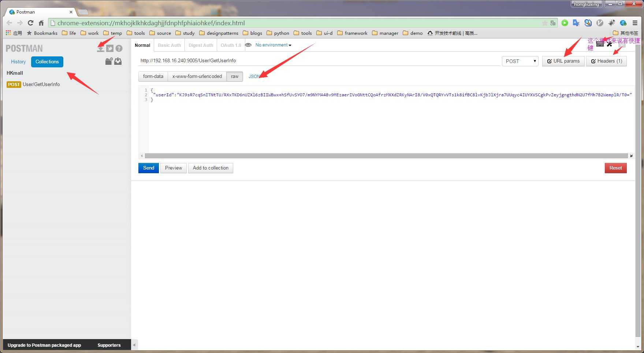Open keyboard shortcuts icon
The image size is (644, 353).
[600, 44]
